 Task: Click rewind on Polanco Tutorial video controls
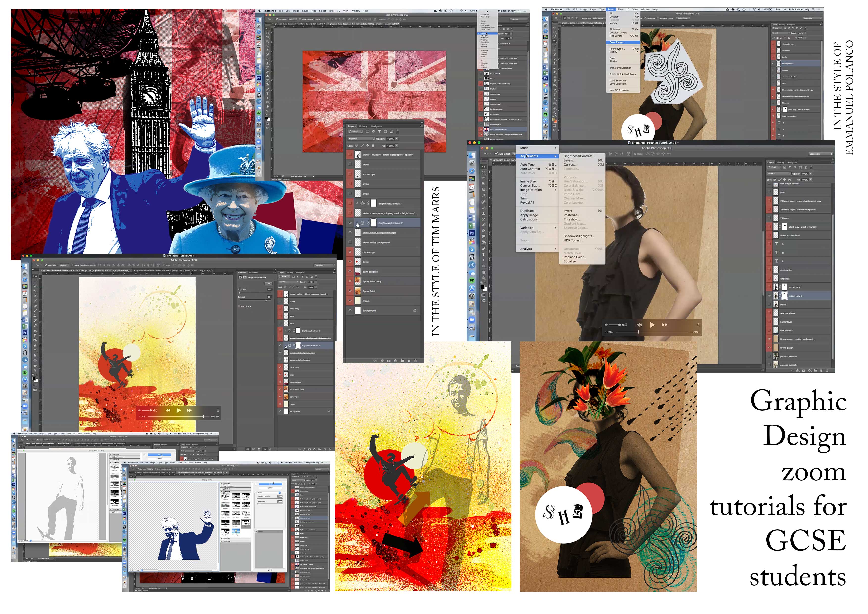[640, 325]
